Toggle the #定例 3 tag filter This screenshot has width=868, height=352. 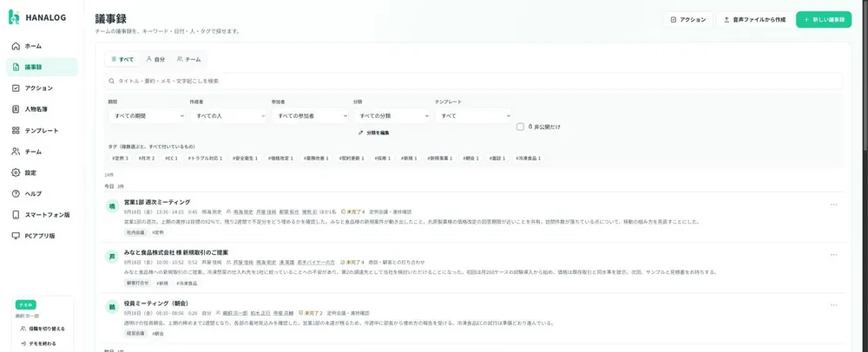120,158
